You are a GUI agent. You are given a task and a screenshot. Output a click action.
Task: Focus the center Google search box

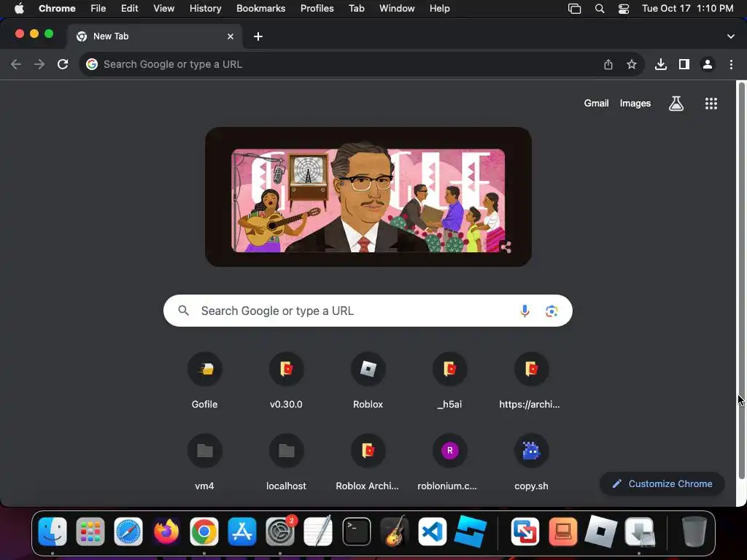pos(368,311)
